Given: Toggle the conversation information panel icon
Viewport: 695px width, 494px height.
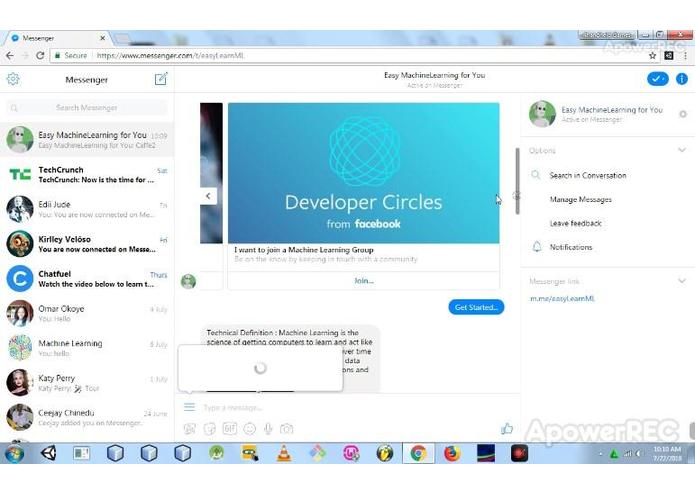Looking at the screenshot, I should (682, 79).
